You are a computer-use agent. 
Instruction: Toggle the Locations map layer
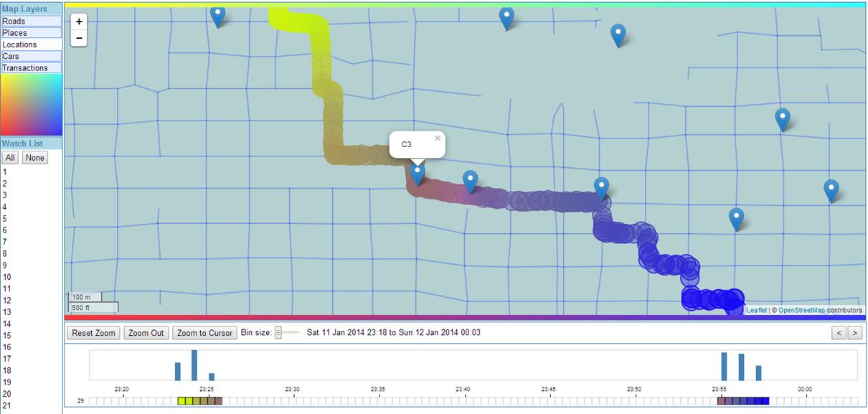point(31,44)
